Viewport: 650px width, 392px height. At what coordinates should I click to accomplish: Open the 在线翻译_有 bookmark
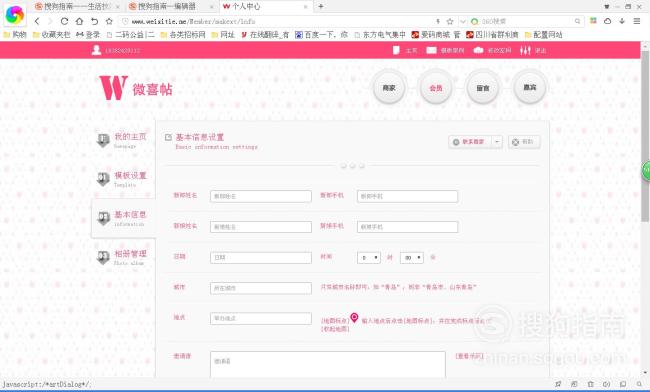(265, 35)
